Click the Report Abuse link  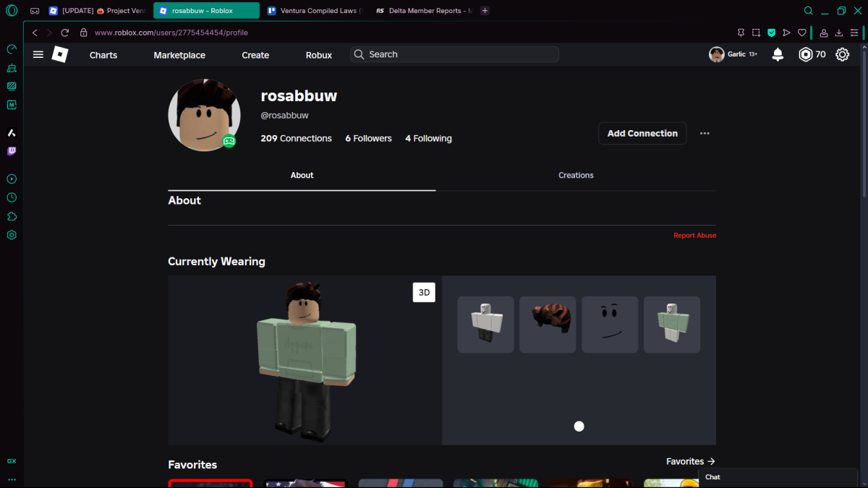click(694, 236)
